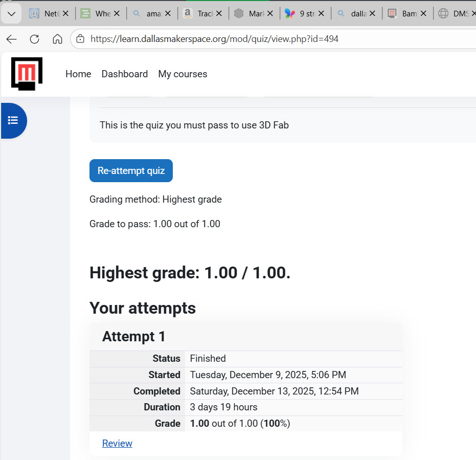476x460 pixels.
Task: Open the browser home page
Action: (57, 39)
